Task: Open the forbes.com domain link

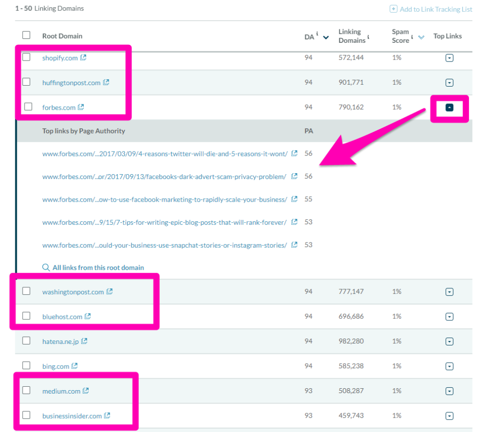Action: (59, 107)
